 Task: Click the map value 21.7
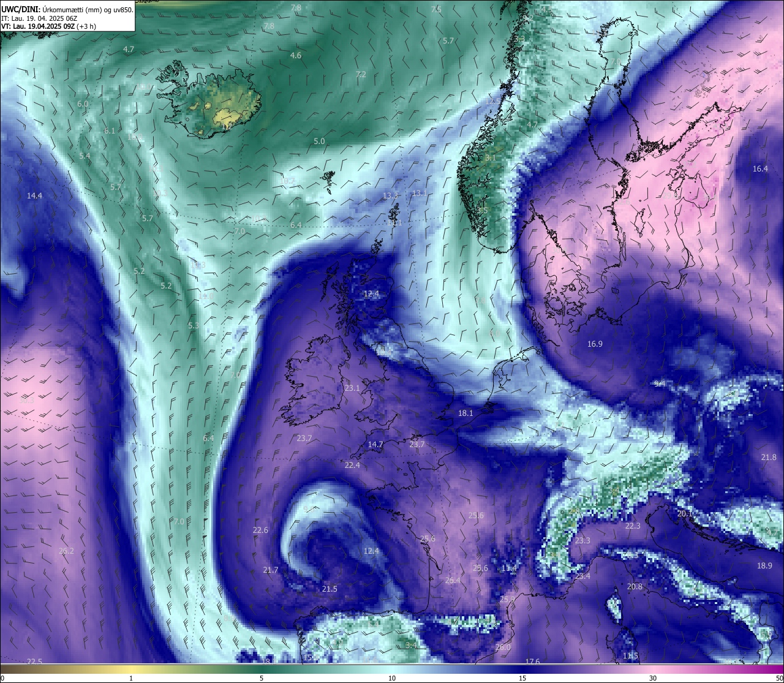coord(271,570)
